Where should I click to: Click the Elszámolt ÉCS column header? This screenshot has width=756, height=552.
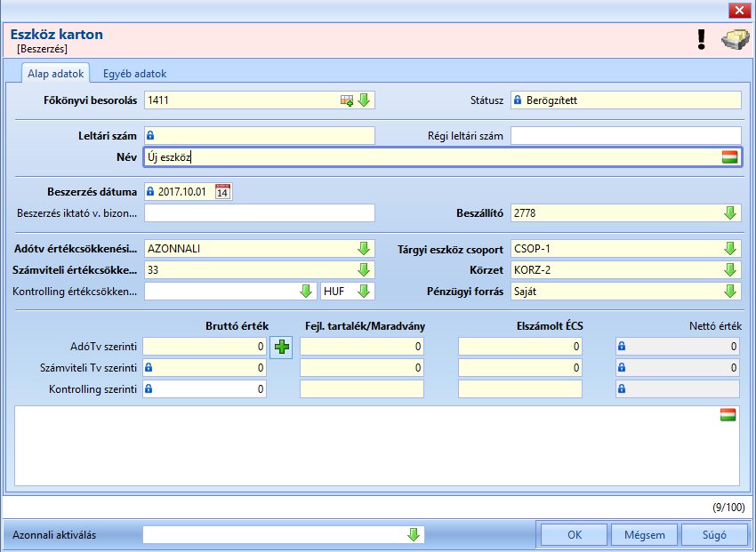[550, 326]
